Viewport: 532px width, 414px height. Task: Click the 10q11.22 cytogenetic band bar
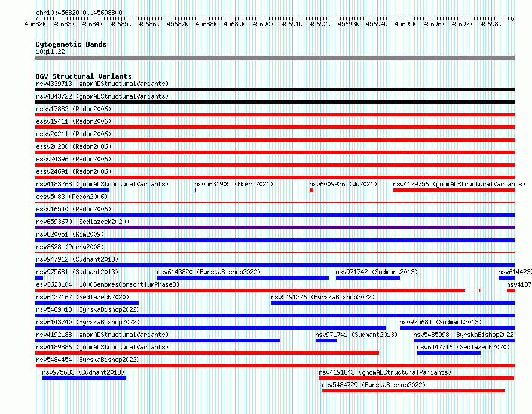275,58
